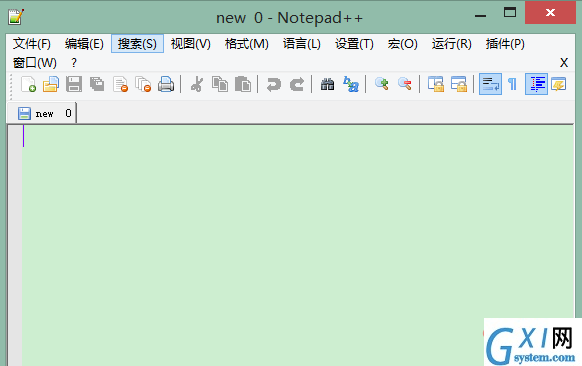Toggle indent guide toolbar button
Viewport: 582px width, 366px height.
[536, 84]
